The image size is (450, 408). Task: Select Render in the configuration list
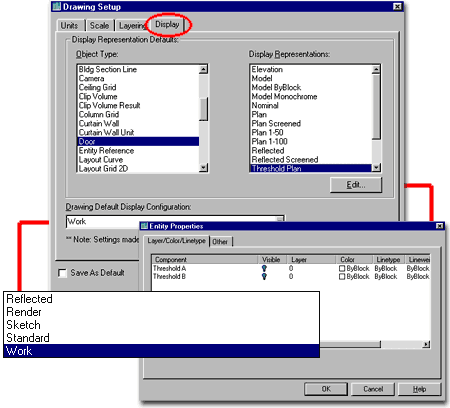tap(161, 312)
